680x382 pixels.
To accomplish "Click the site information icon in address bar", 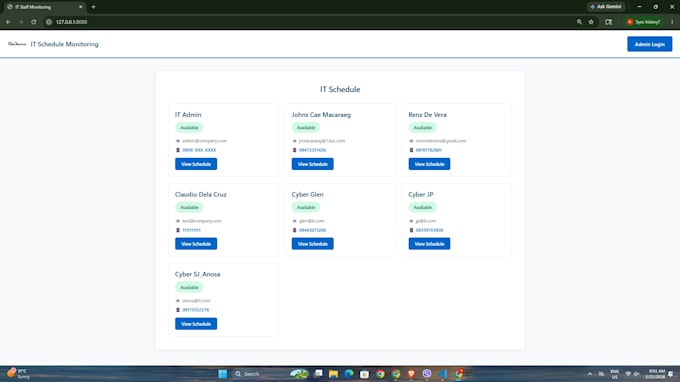I will (49, 22).
